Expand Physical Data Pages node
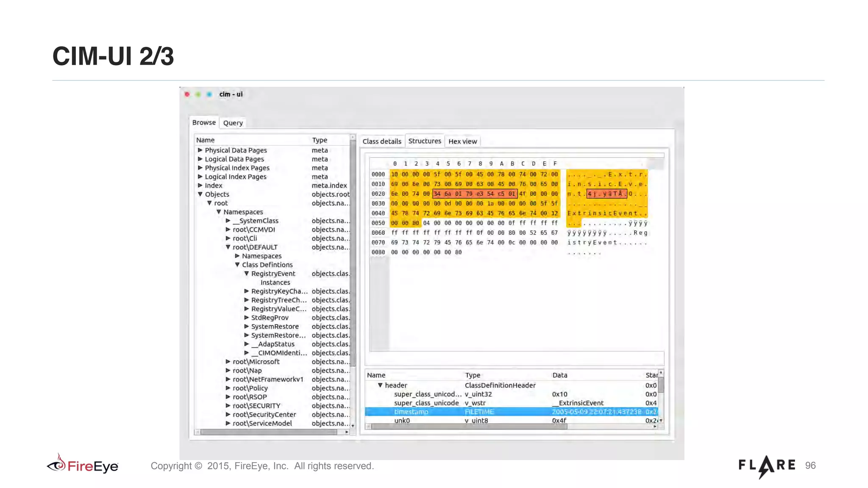Screen dimensions: 868x488 pyautogui.click(x=200, y=150)
